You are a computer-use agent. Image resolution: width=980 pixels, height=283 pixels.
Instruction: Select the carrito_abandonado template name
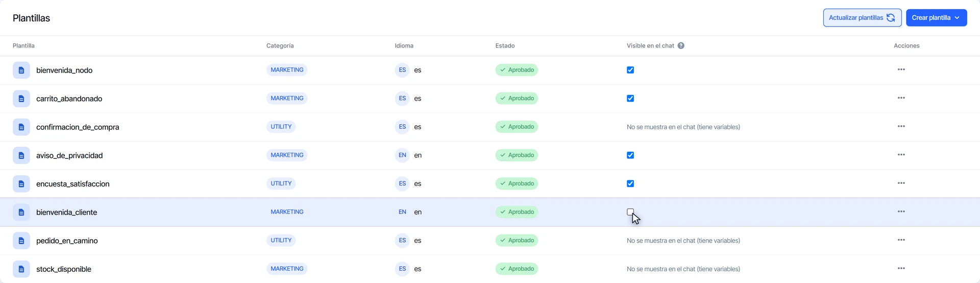coord(69,99)
